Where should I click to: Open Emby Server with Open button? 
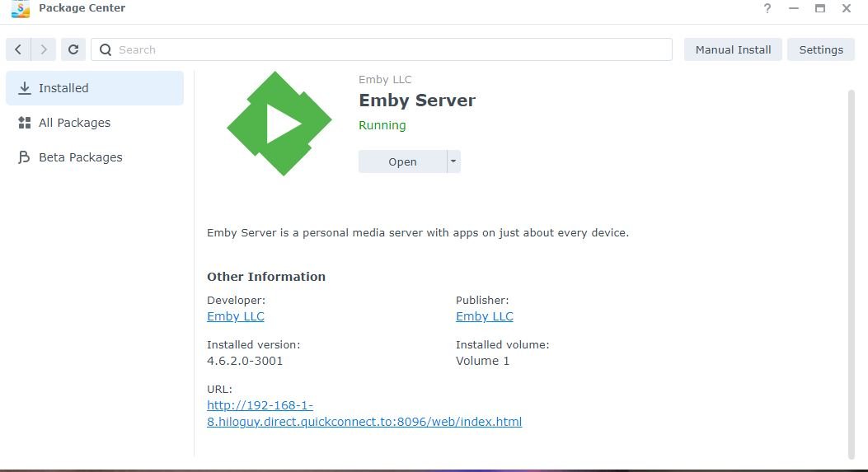402,161
